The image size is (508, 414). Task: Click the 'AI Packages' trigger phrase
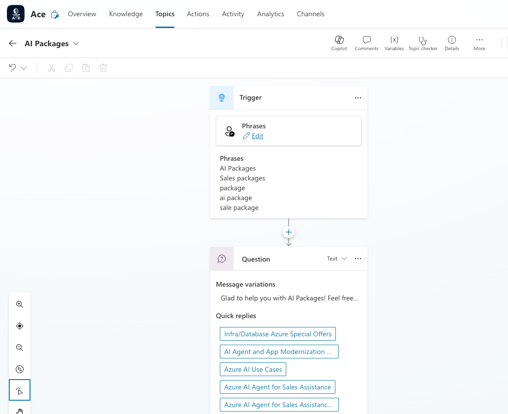click(x=238, y=168)
